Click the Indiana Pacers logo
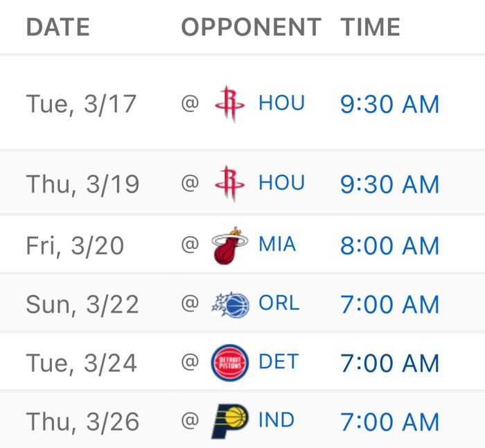485x448 pixels. (229, 422)
